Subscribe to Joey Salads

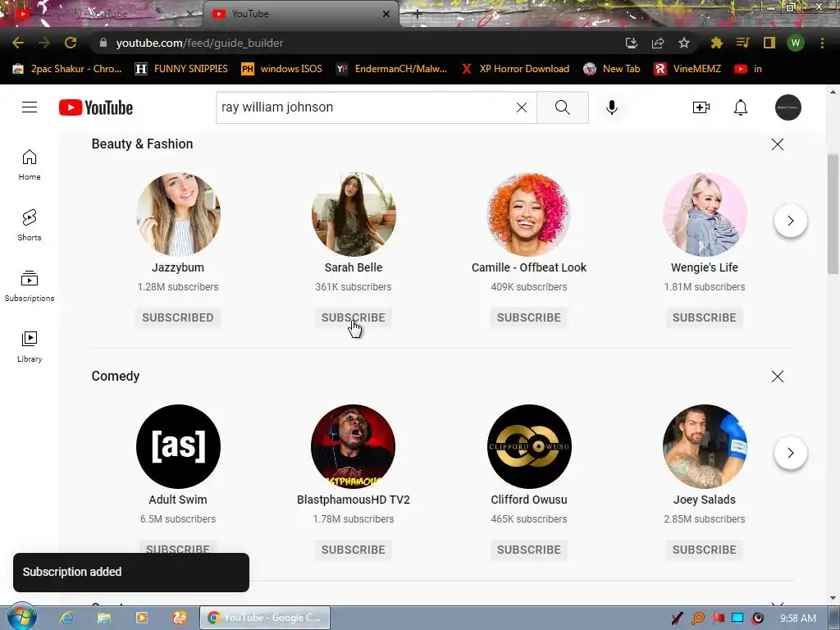705,550
